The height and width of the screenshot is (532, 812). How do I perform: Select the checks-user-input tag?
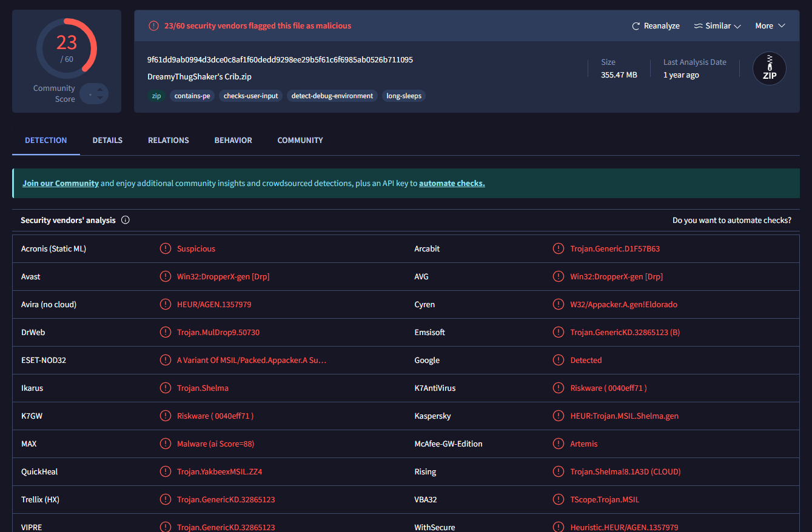(x=251, y=96)
